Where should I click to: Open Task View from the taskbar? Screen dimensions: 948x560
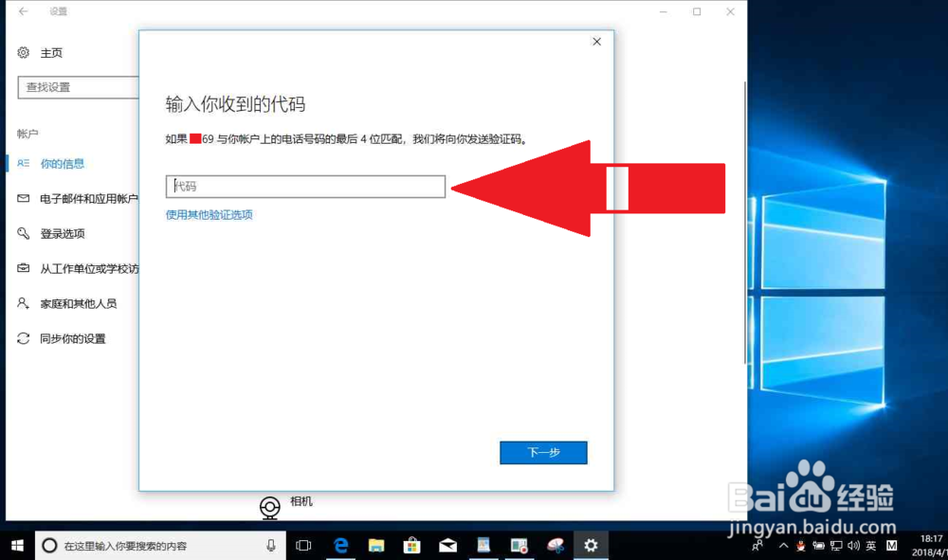click(303, 545)
